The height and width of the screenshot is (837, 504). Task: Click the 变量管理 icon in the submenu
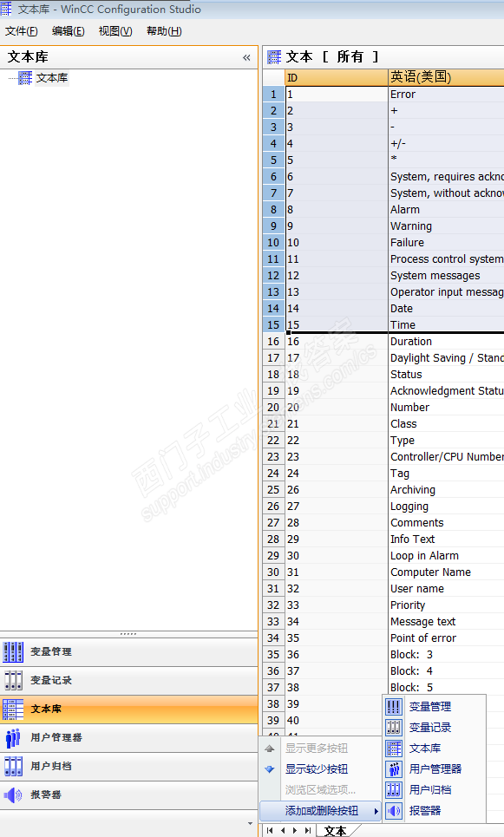pos(394,707)
